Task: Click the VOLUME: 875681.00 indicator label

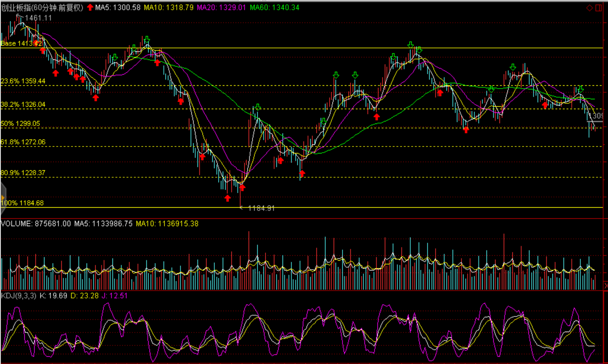Action: (x=36, y=224)
